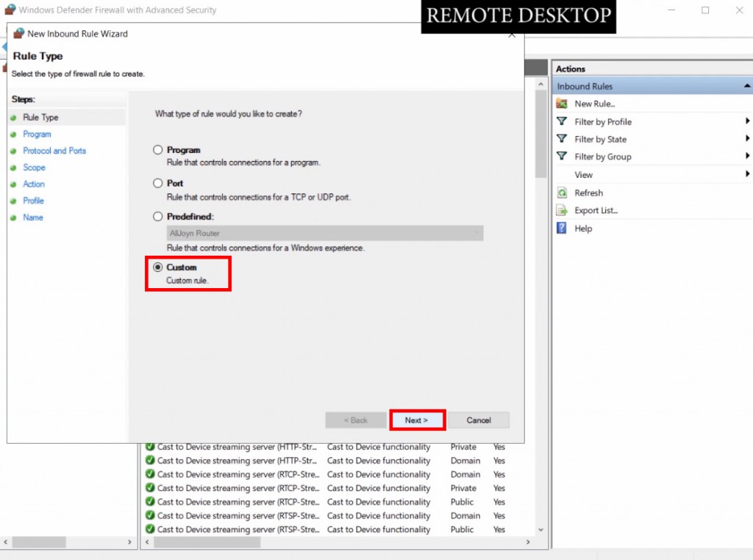
Task: Click the rules list horizontal scrollbar thumb
Action: pos(207,542)
